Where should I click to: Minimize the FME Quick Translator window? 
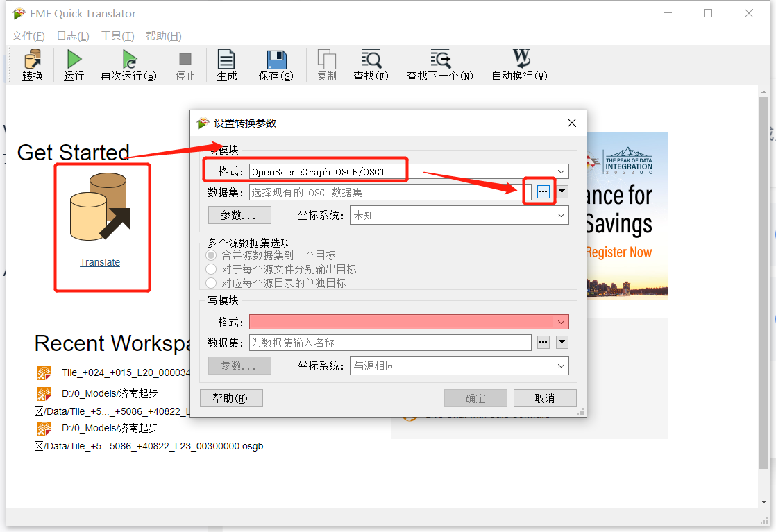click(x=668, y=13)
